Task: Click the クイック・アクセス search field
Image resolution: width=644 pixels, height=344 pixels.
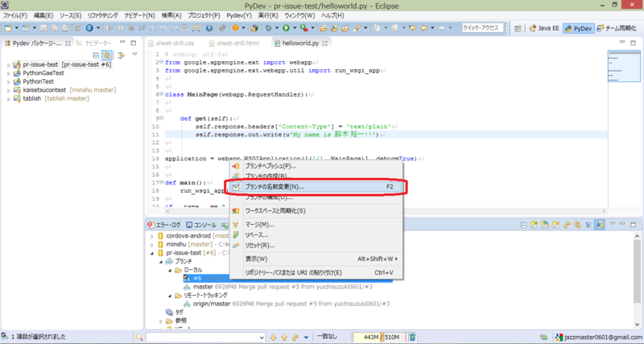Action: (481, 28)
